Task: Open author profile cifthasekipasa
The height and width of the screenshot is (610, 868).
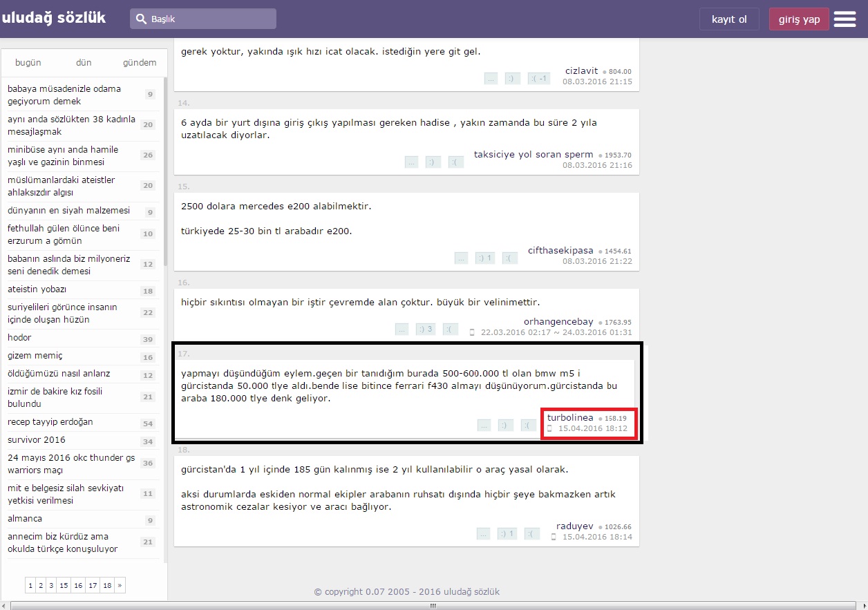Action: [x=560, y=250]
